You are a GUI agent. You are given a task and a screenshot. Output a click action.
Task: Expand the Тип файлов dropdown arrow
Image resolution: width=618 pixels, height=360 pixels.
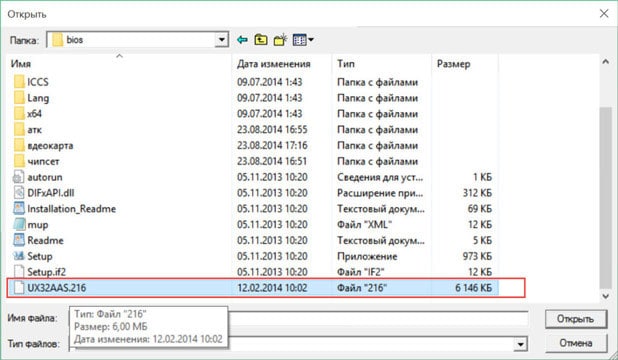520,344
